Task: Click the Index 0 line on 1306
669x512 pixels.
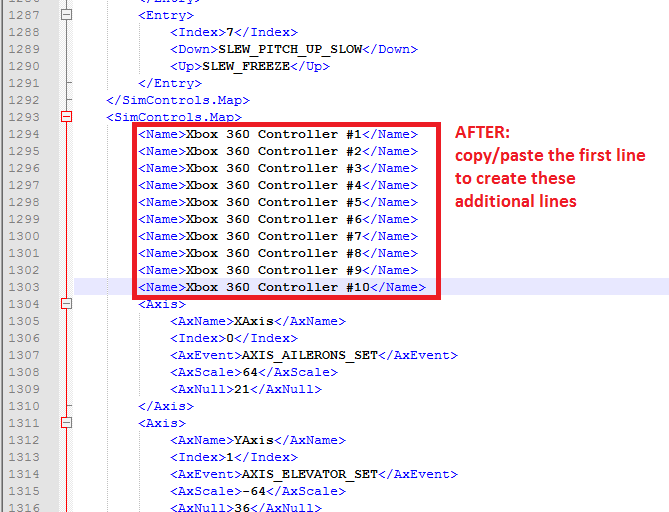Action: (234, 338)
